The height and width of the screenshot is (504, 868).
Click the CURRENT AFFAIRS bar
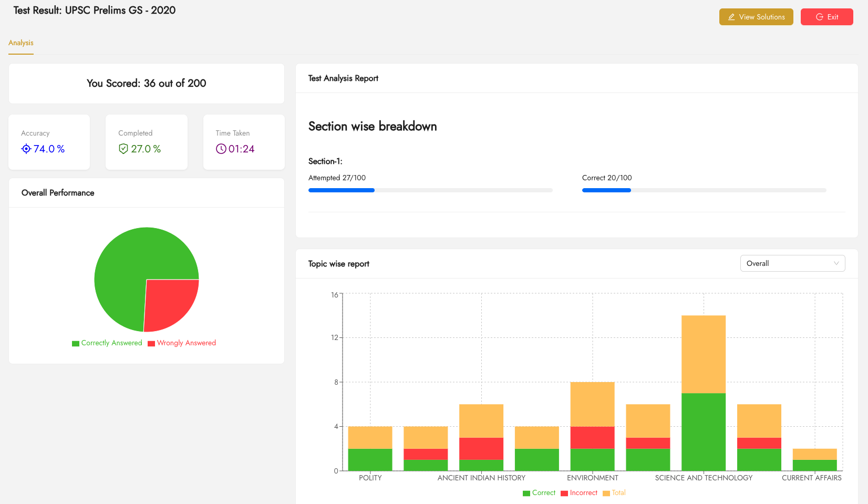pos(814,460)
